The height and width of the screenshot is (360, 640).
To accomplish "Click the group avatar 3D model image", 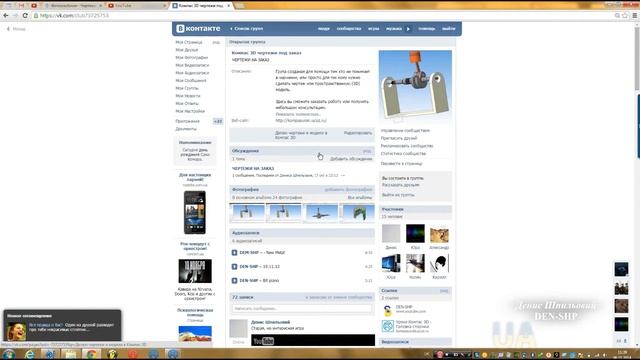I will click(415, 86).
